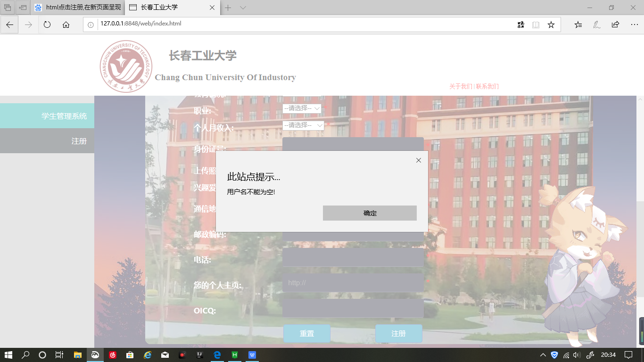The width and height of the screenshot is (644, 362).
Task: Open a new browser tab
Action: tap(228, 8)
